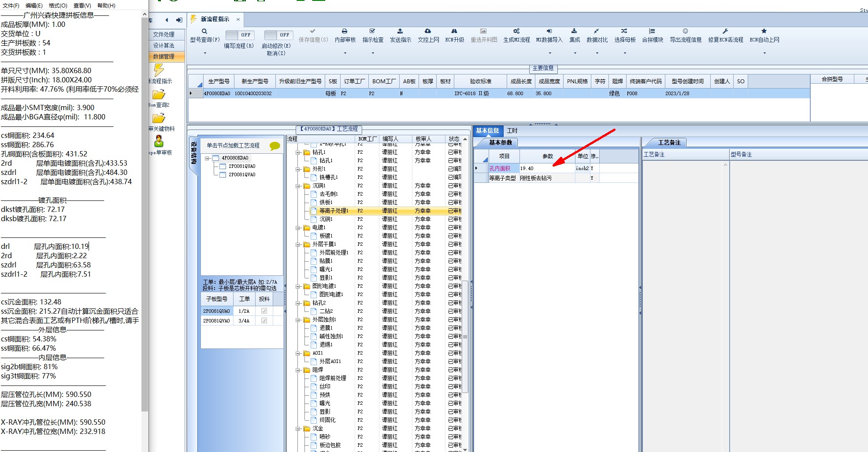Open the 文件(F) menu
The height and width of the screenshot is (452, 868).
click(11, 6)
